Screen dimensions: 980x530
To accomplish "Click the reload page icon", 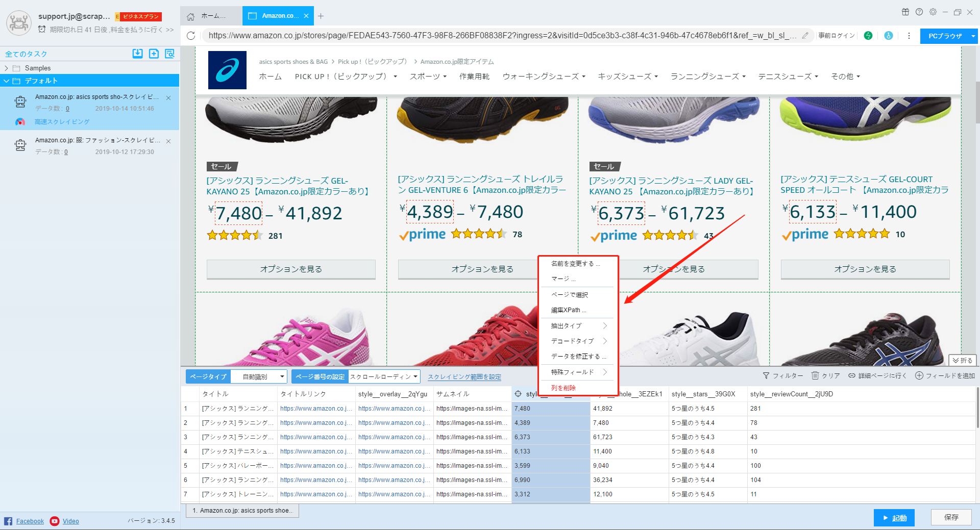I will pos(191,36).
